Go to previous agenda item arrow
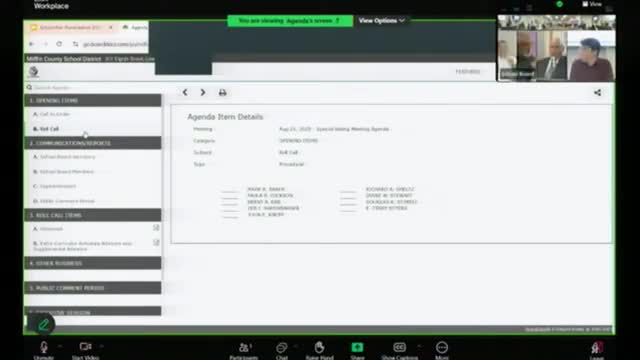The width and height of the screenshot is (640, 360). coord(185,92)
